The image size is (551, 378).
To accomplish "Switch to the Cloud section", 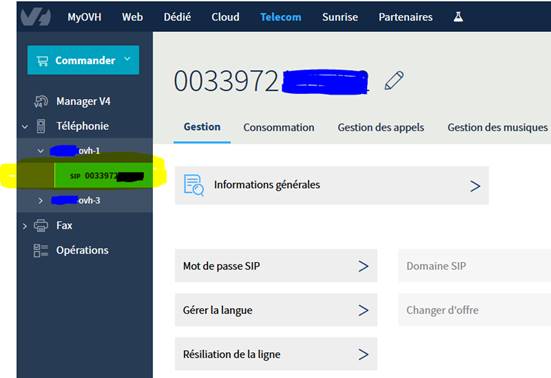I will tap(225, 17).
